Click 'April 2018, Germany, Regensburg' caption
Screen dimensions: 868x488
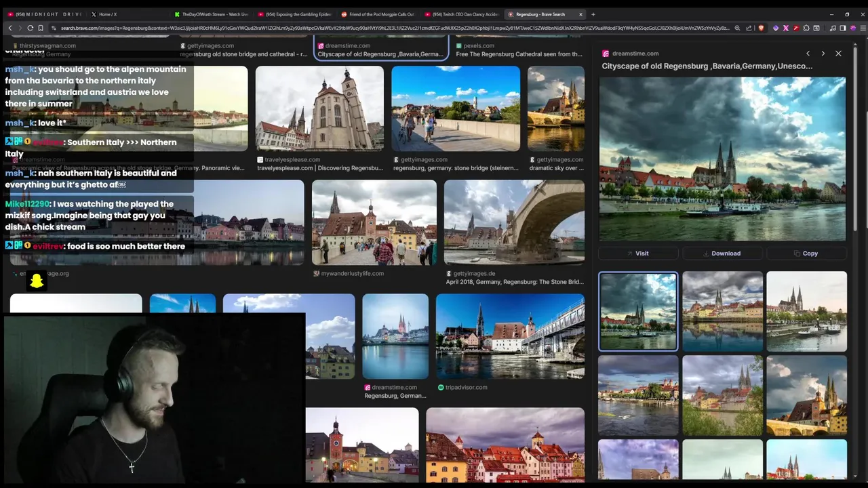[515, 282]
